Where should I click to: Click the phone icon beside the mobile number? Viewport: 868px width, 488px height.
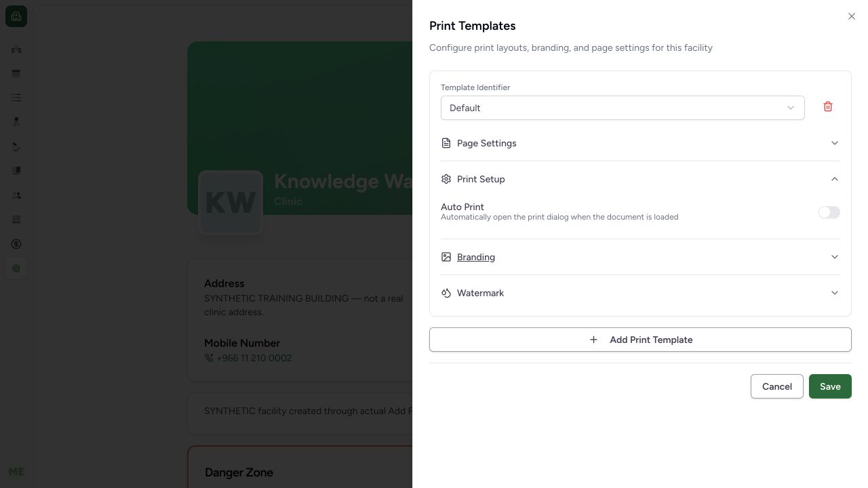tap(209, 358)
